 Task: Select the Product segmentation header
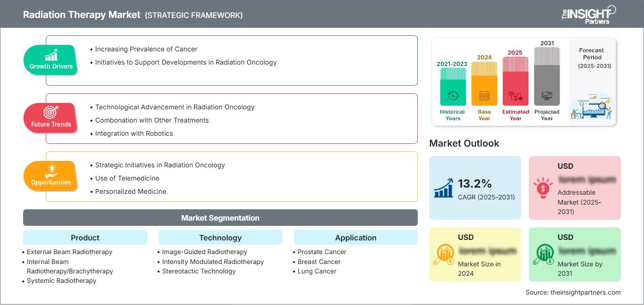point(85,238)
